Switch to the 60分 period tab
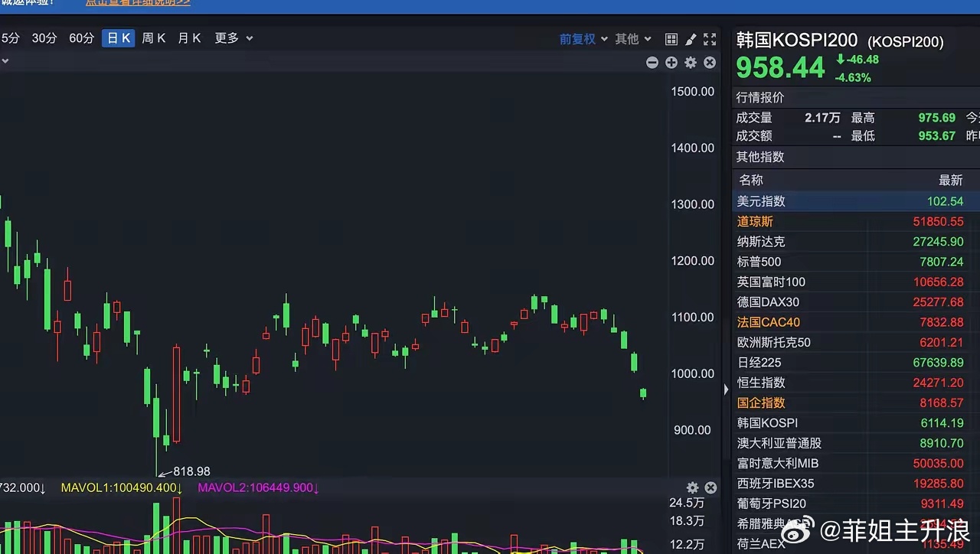980x554 pixels. tap(82, 38)
